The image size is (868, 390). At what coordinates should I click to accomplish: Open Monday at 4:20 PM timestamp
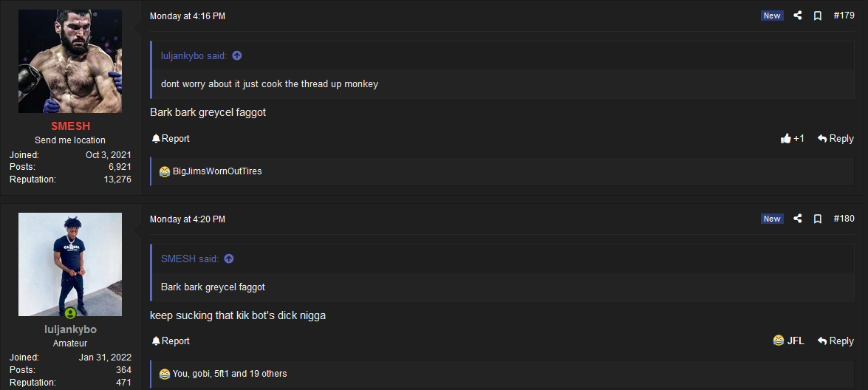click(188, 219)
